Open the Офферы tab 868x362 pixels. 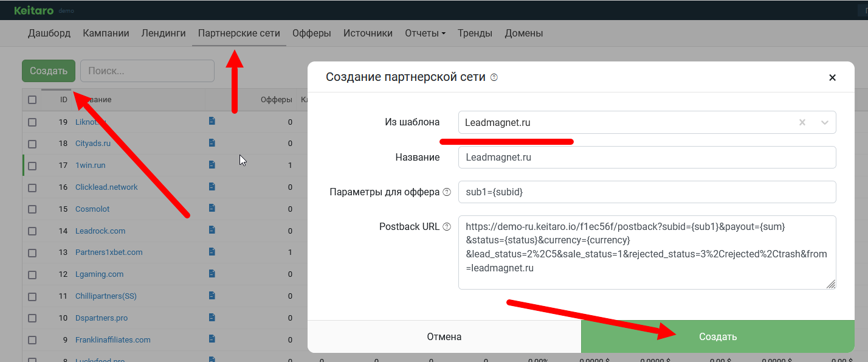(x=312, y=33)
